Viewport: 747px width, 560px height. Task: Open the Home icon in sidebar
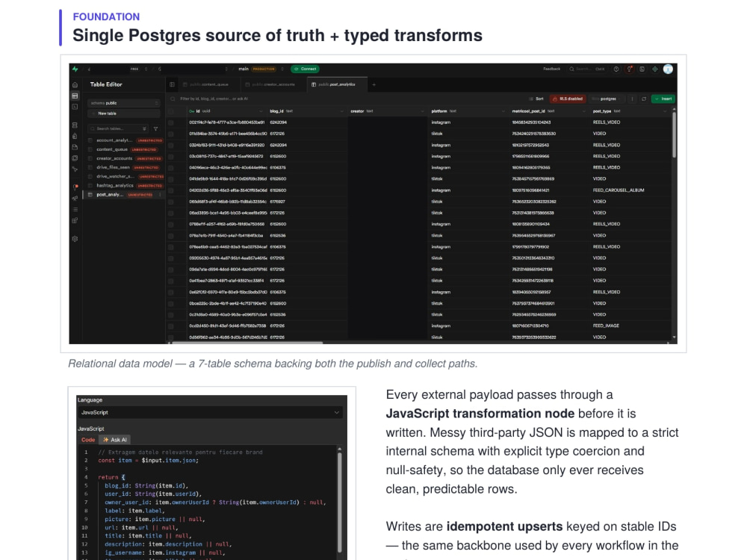point(75,85)
